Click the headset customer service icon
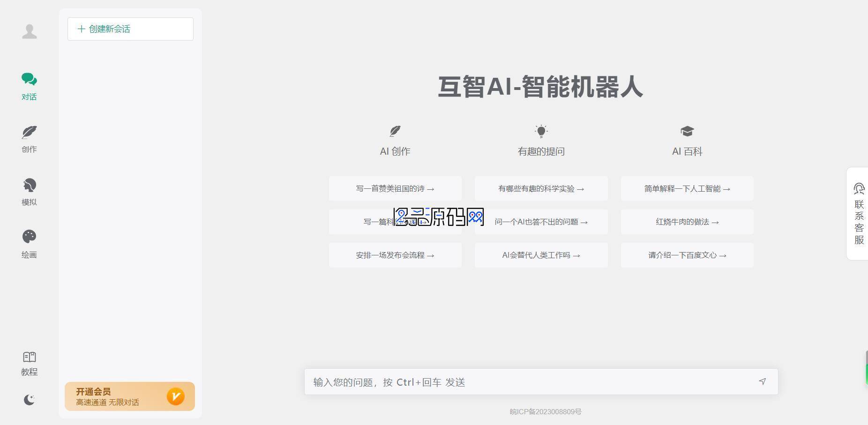Screen dimensions: 868x425 859,189
